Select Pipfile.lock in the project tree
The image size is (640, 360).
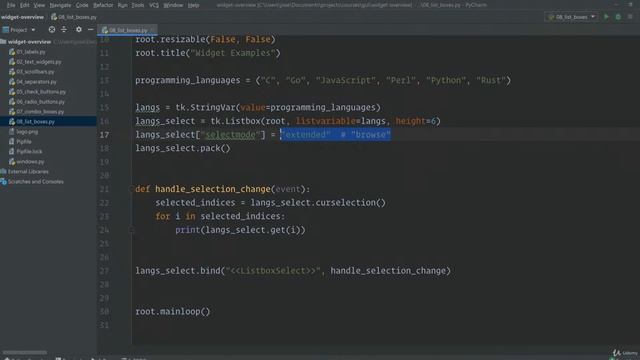click(29, 151)
